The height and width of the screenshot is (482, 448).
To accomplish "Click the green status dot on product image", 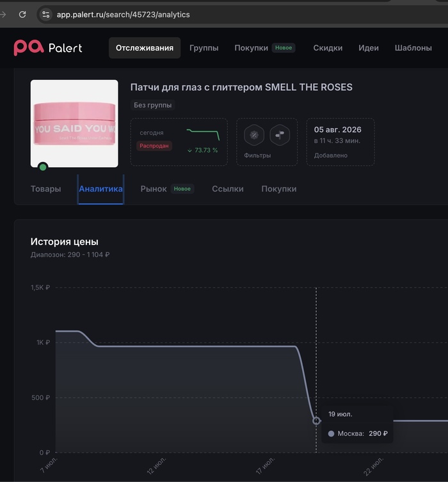I will tap(43, 167).
